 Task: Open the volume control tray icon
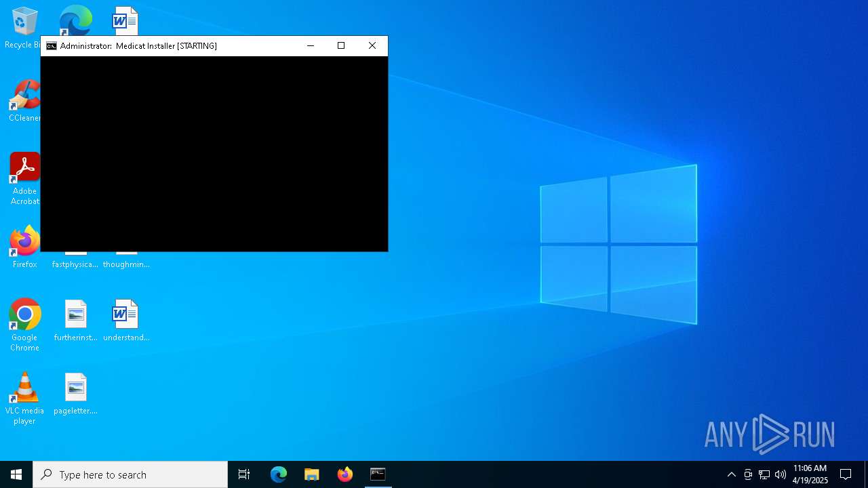(x=781, y=474)
